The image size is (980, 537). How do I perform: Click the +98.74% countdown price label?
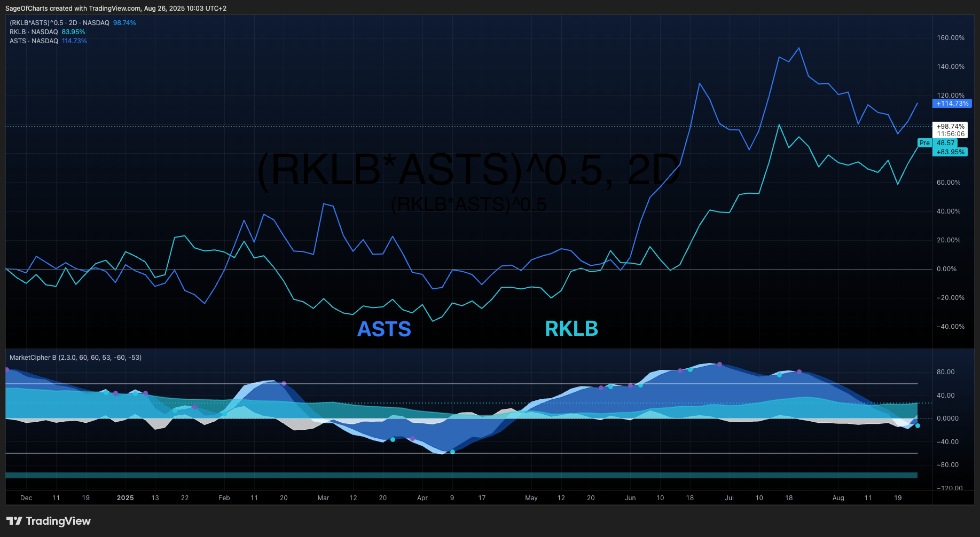[950, 130]
